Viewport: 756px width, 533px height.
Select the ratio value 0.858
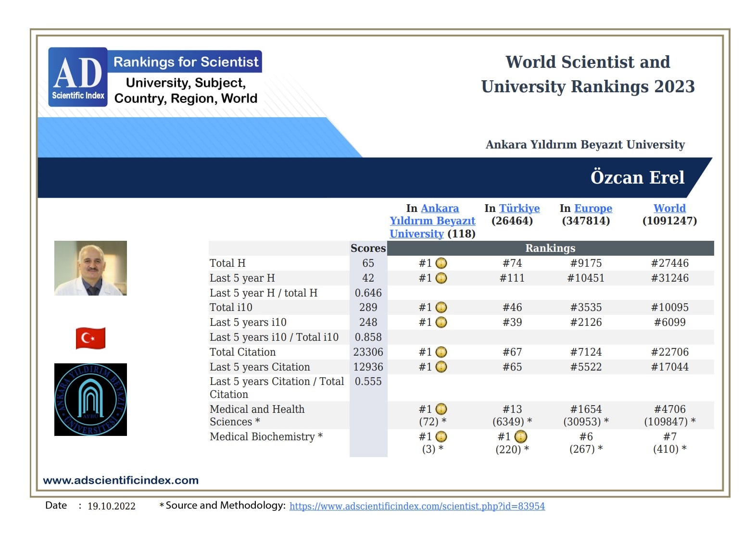[368, 337]
